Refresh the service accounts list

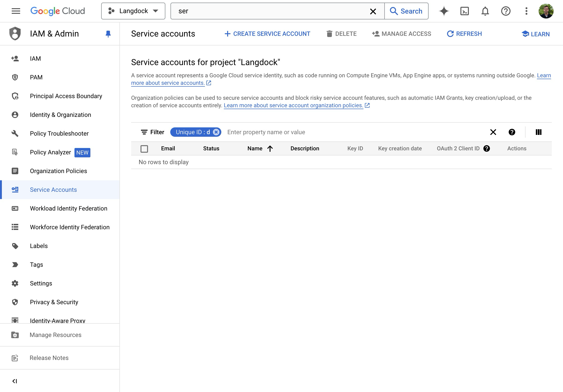(464, 34)
